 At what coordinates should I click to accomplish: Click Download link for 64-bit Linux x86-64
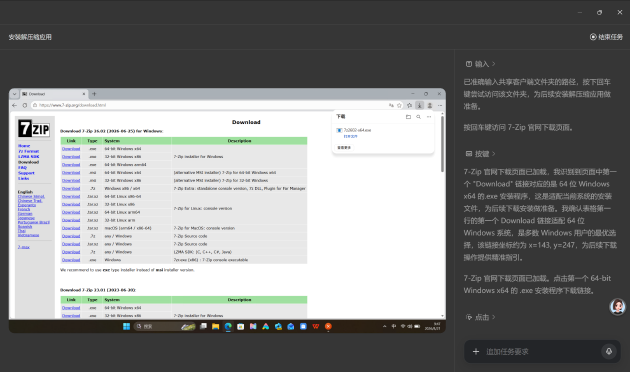pos(71,196)
